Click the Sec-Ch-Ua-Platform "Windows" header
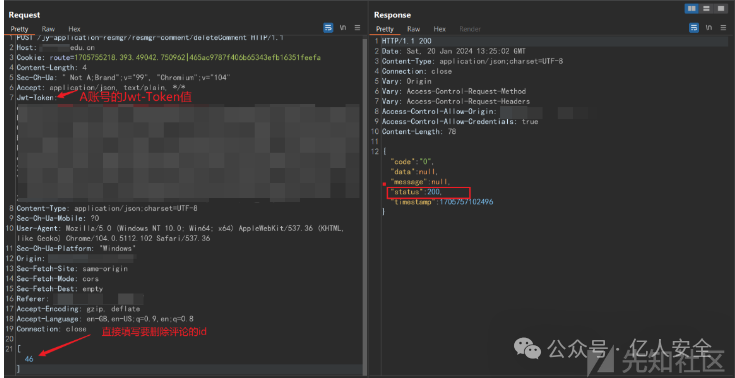The image size is (735, 378). (76, 249)
